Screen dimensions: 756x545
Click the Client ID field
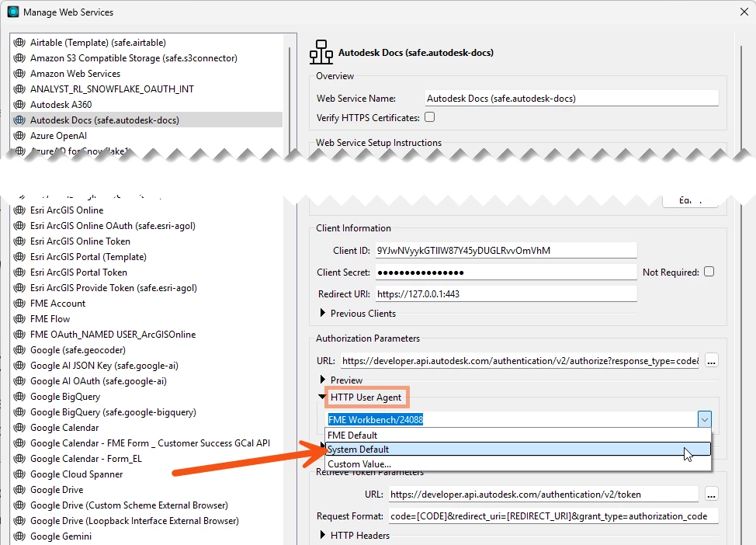pos(506,250)
